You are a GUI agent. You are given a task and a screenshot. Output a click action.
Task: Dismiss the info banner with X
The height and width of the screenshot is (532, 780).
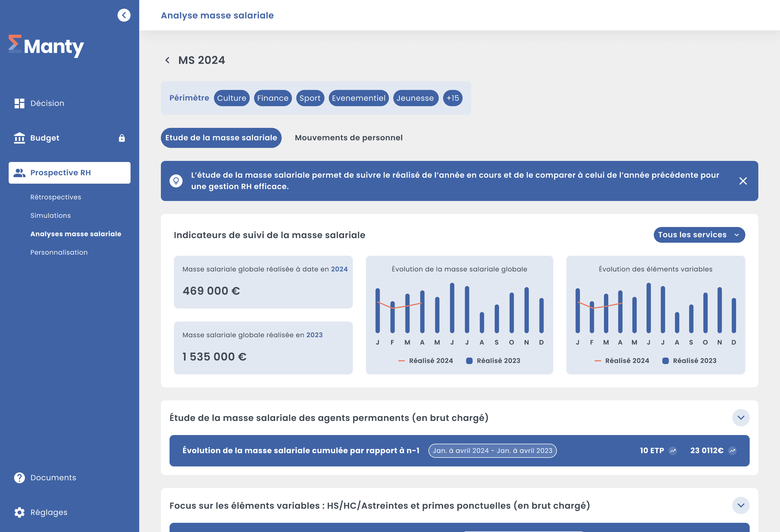click(743, 181)
